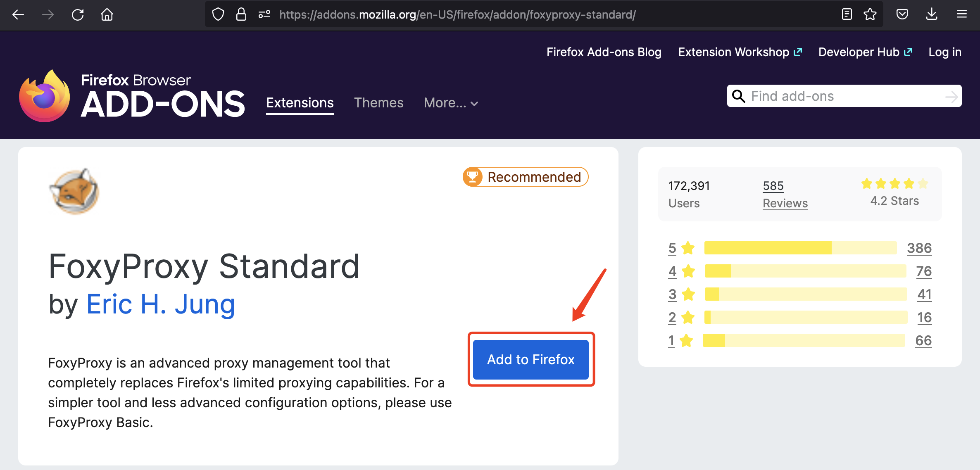Open the Log in link
This screenshot has height=470, width=980.
pyautogui.click(x=944, y=52)
